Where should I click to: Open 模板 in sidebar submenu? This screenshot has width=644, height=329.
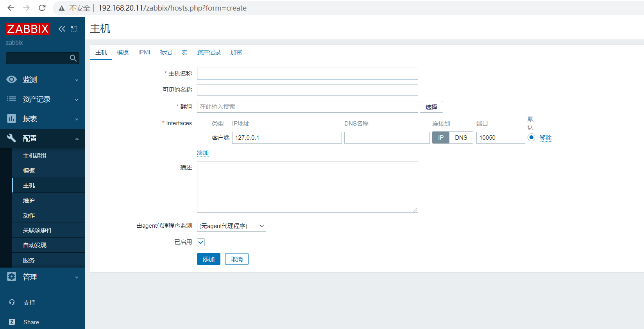coord(48,170)
